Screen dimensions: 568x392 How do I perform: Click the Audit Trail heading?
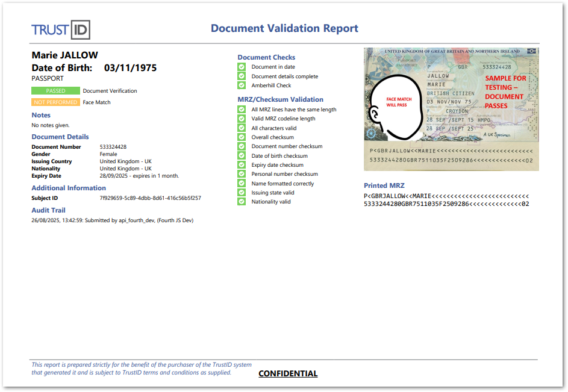[48, 210]
